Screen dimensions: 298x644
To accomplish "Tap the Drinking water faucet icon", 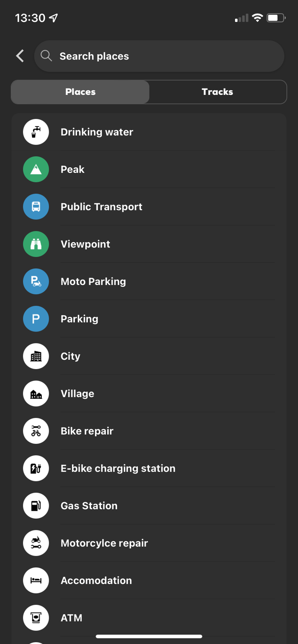I will tap(36, 132).
